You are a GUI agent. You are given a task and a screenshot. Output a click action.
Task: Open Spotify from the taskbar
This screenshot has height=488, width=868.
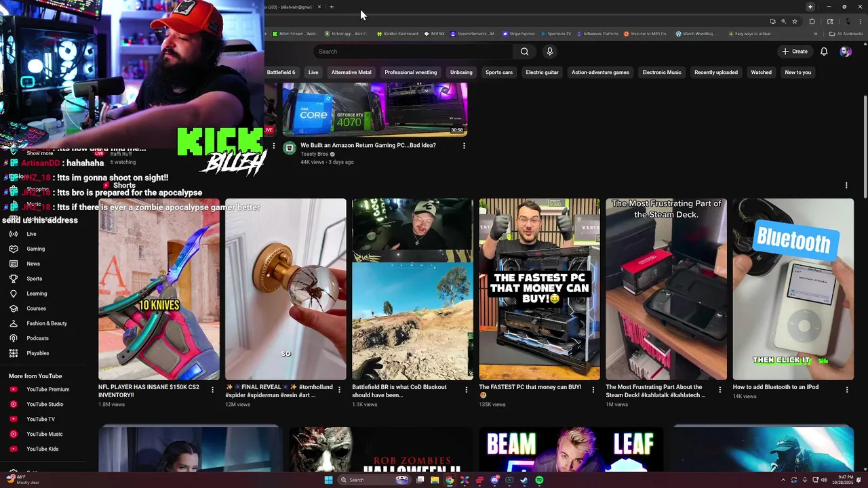tap(539, 480)
